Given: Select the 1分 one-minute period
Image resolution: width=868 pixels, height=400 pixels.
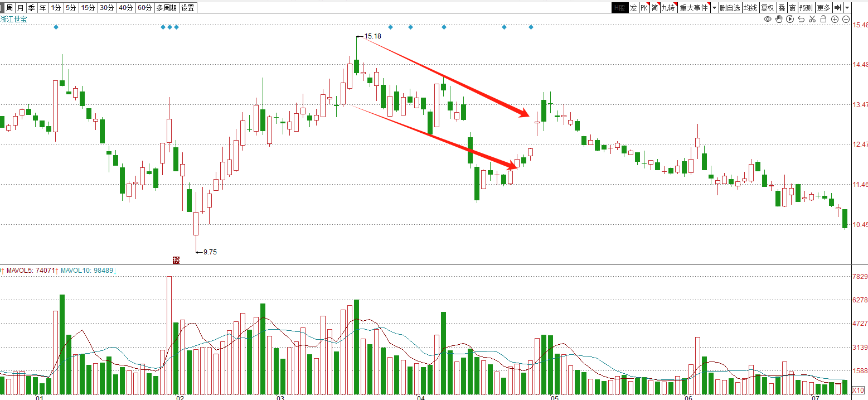Looking at the screenshot, I should pos(55,8).
